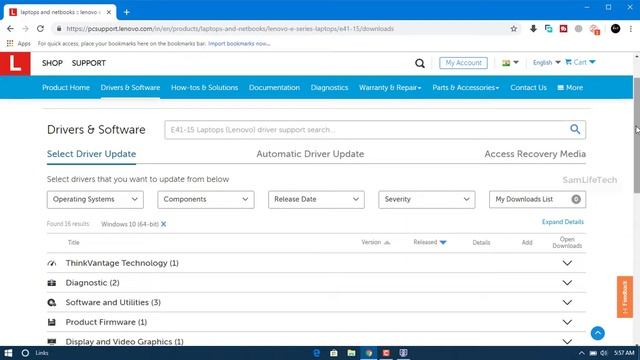
Task: Click the My Downloads List count badge
Action: (x=576, y=199)
